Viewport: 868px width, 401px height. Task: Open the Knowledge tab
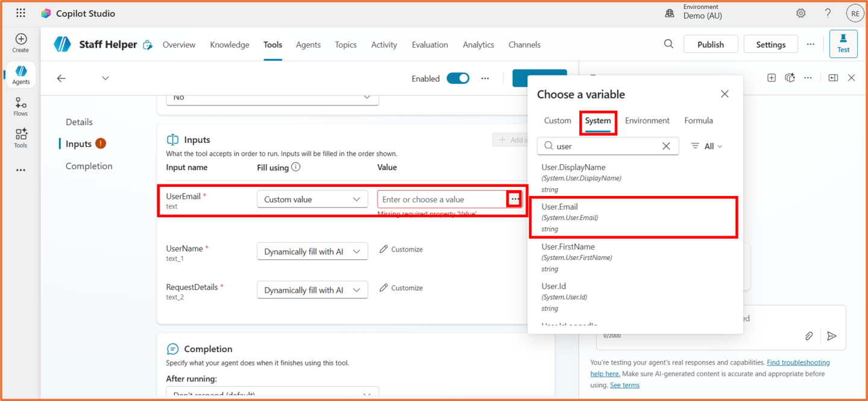pyautogui.click(x=230, y=45)
